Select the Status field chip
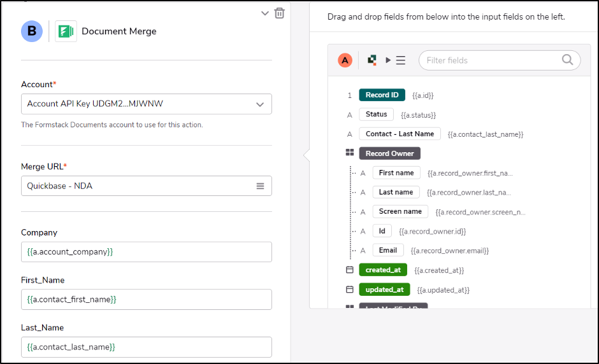599x364 pixels. (376, 115)
